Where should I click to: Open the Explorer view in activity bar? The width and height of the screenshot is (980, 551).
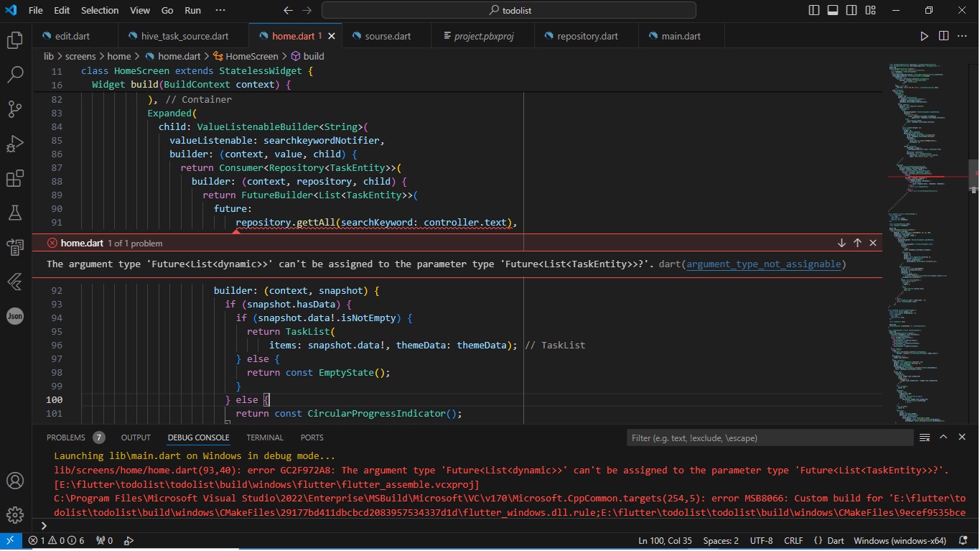(15, 40)
